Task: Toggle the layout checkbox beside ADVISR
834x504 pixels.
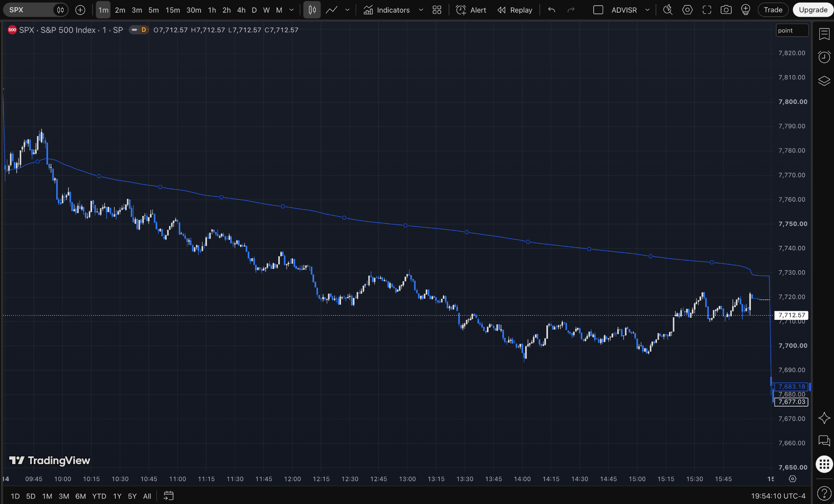Action: [x=598, y=10]
